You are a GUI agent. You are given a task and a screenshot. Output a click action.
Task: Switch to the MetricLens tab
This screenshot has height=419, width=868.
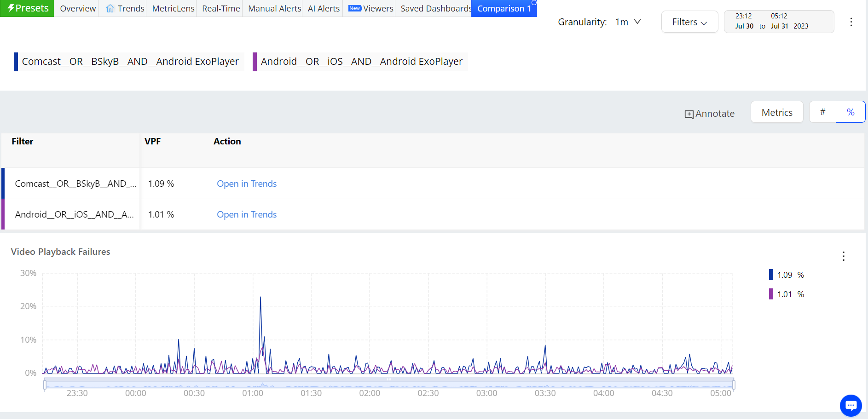pyautogui.click(x=173, y=9)
